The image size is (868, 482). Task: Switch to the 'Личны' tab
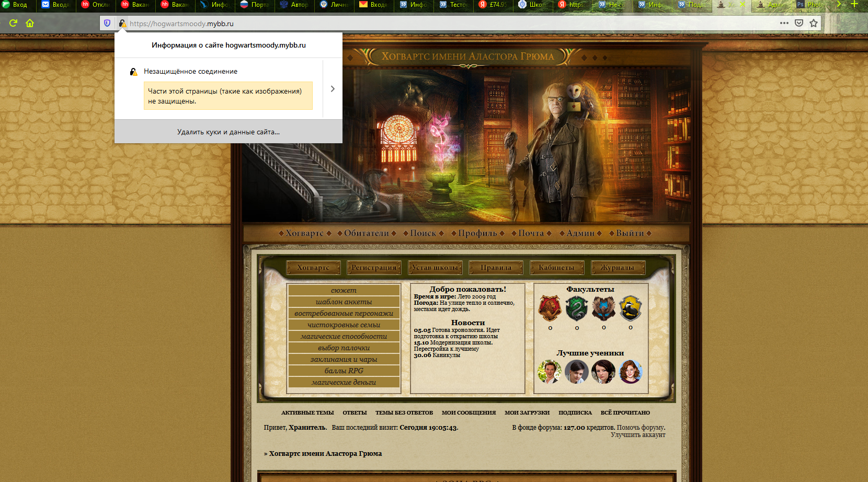pos(334,5)
